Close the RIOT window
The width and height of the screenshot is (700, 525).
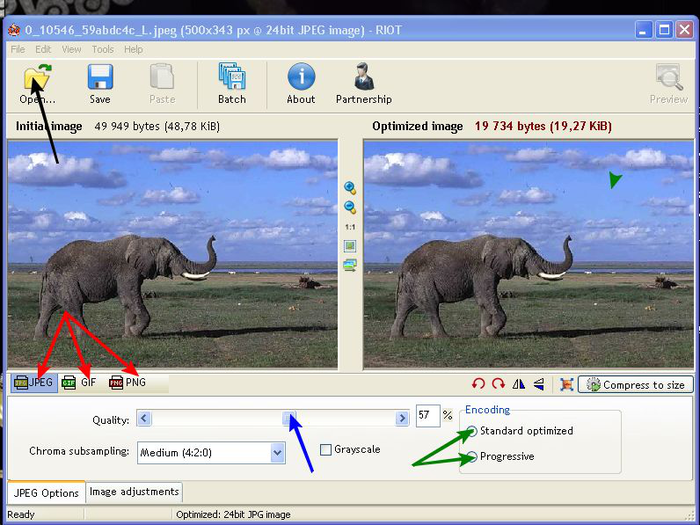coord(684,30)
